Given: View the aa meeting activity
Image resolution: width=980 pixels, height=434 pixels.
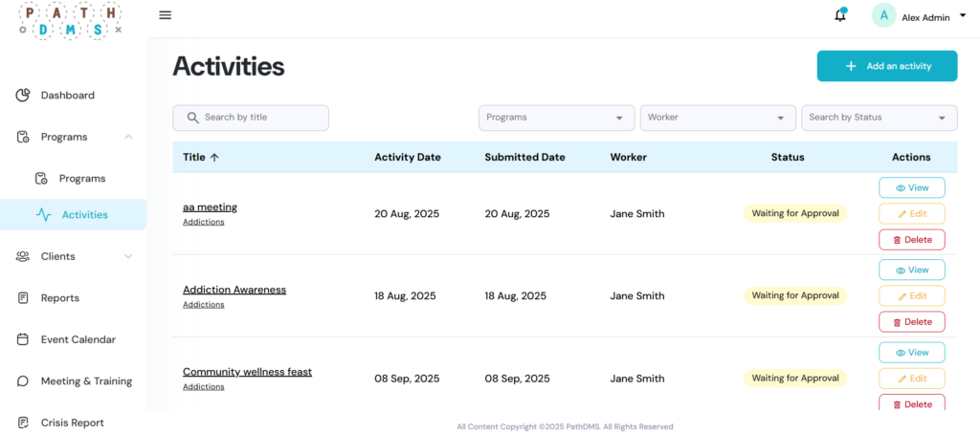Looking at the screenshot, I should click(x=911, y=188).
